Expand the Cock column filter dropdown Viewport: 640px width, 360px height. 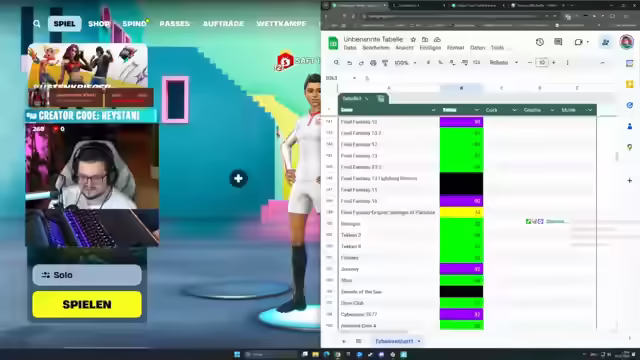514,110
